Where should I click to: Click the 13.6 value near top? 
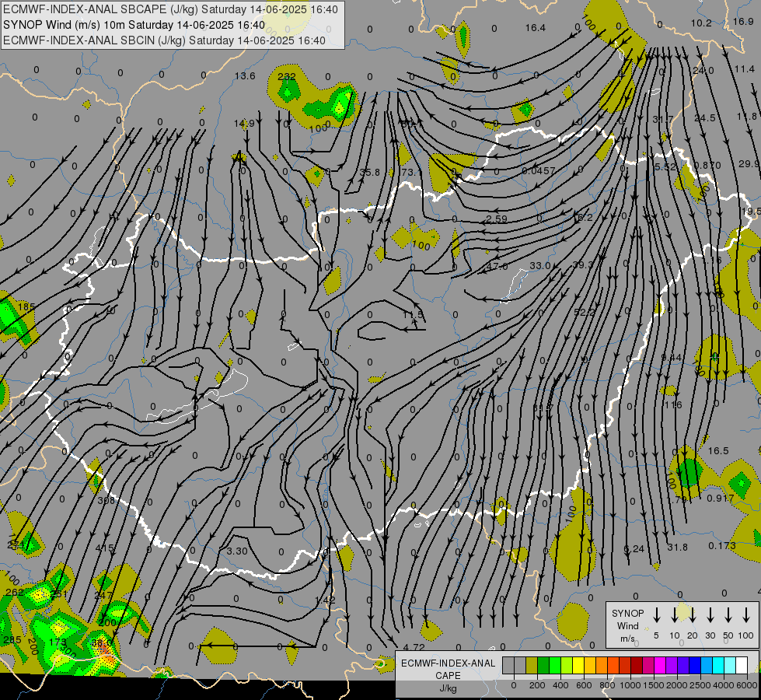point(245,75)
